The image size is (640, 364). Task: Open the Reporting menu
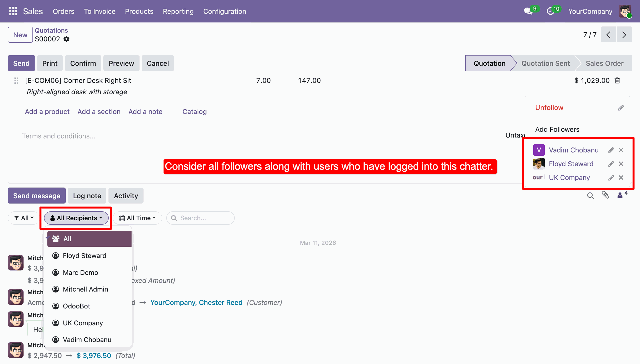point(178,11)
